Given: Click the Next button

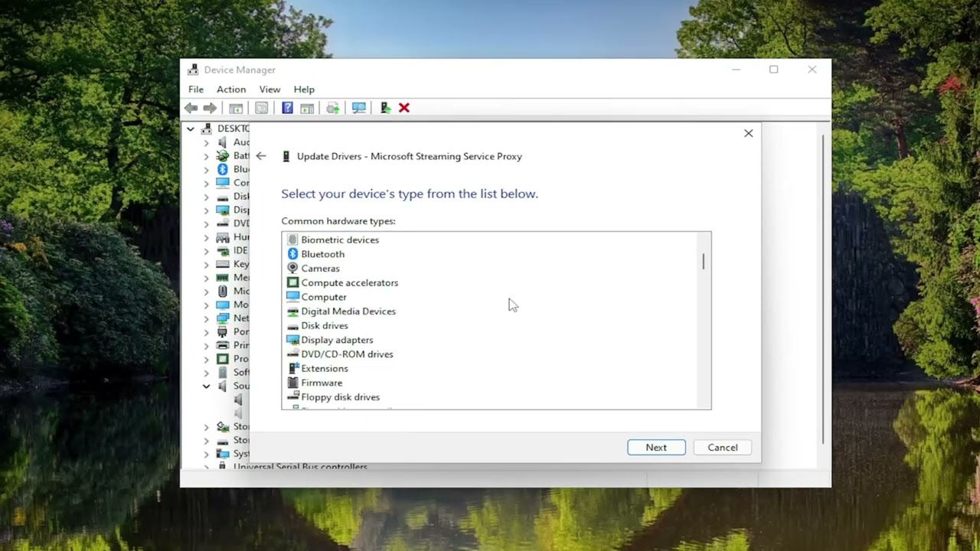Looking at the screenshot, I should coord(656,448).
